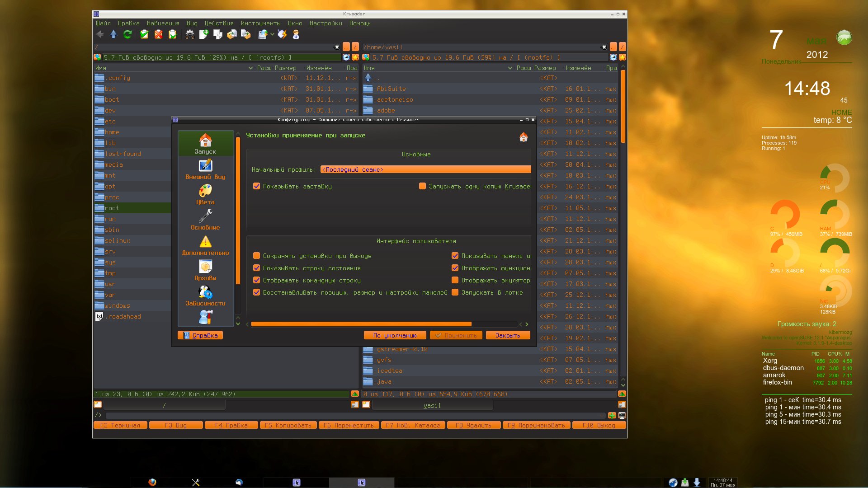Uncheck 'Показывать строку состояния'
868x488 pixels.
(x=257, y=268)
